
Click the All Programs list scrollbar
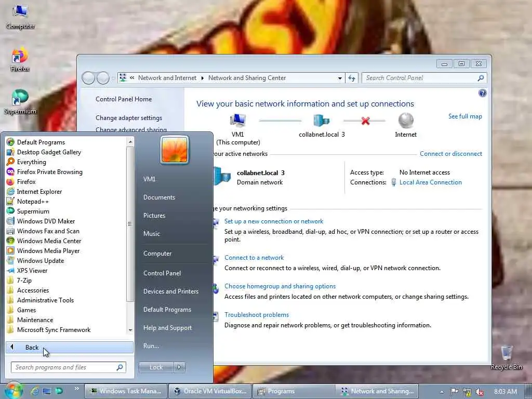click(x=130, y=224)
